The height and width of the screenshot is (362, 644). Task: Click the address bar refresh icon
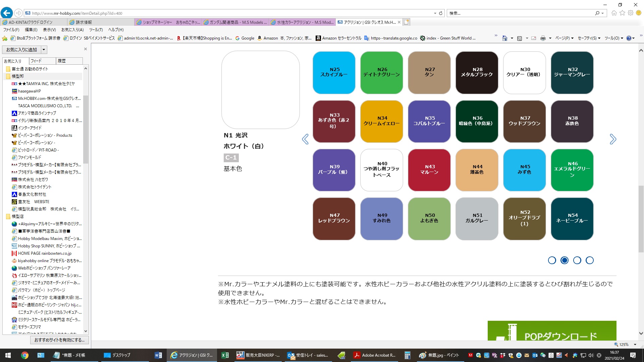point(441,13)
